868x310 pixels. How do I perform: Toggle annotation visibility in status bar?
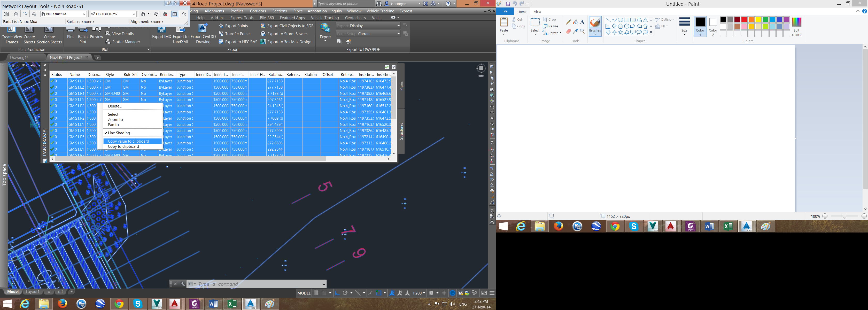[x=392, y=293]
